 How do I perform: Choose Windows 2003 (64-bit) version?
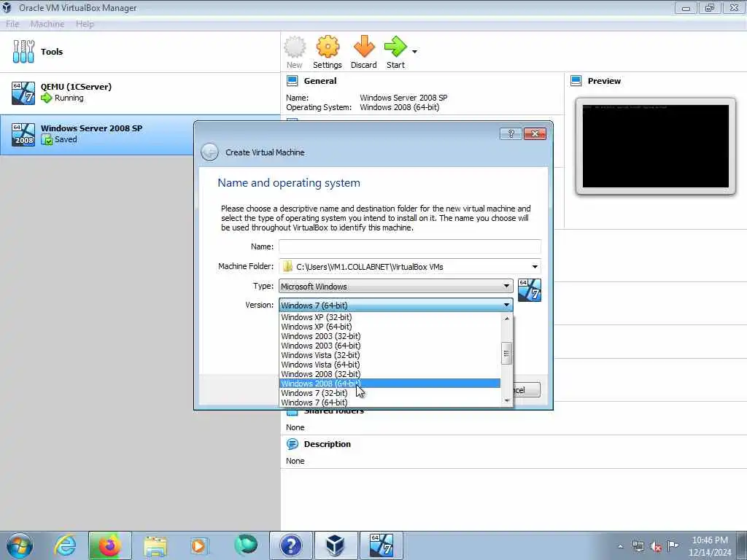pos(390,346)
